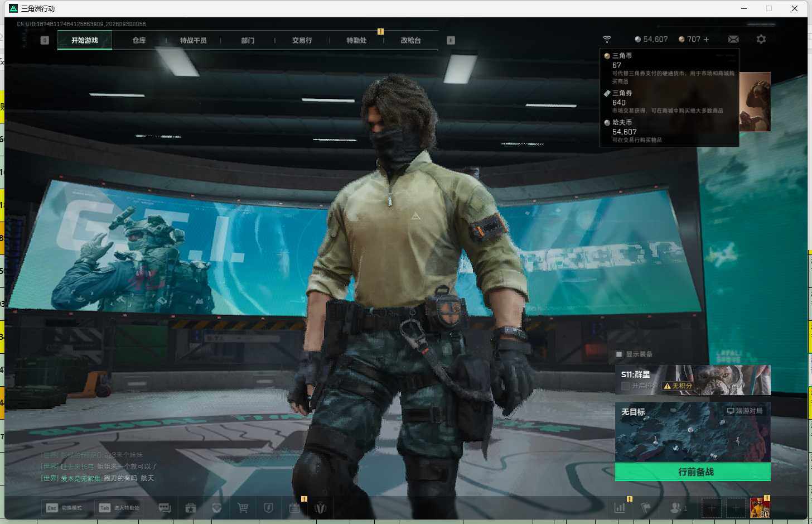The width and height of the screenshot is (812, 524).
Task: Click the Q key hint left of tabs
Action: point(45,40)
